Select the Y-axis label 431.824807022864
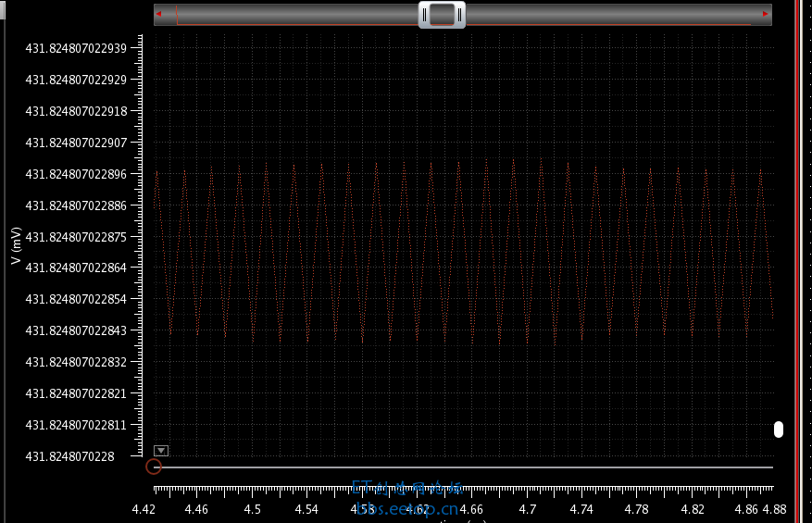The width and height of the screenshot is (812, 523). click(x=76, y=268)
